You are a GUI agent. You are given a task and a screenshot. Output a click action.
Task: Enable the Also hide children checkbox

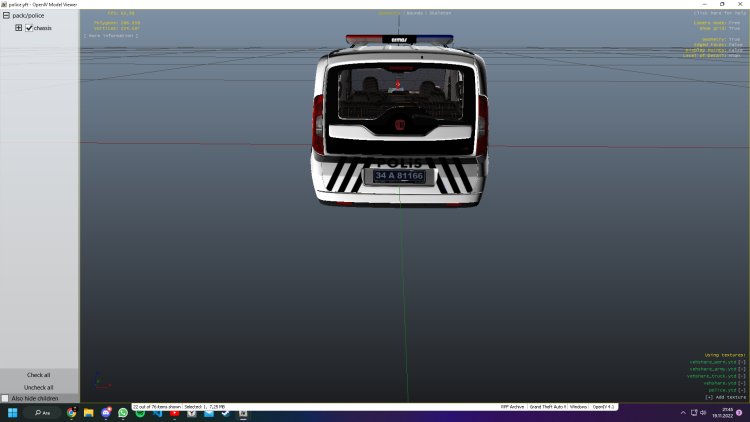point(5,398)
